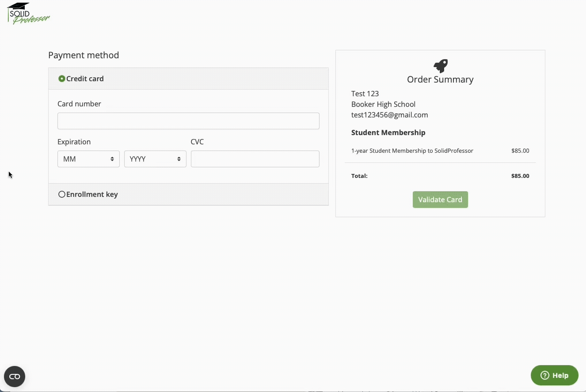Select the Enrollment key payment option
This screenshot has width=586, height=392.
(62, 194)
